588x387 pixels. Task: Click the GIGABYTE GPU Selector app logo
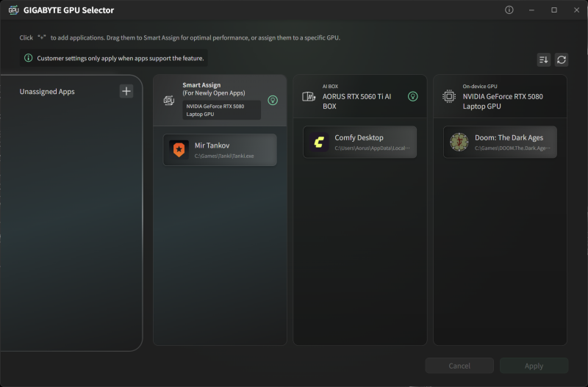pos(13,10)
